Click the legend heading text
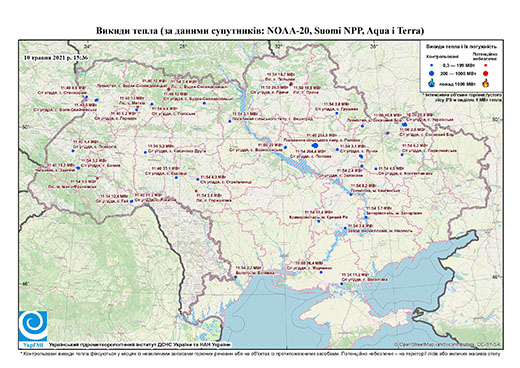 point(461,47)
